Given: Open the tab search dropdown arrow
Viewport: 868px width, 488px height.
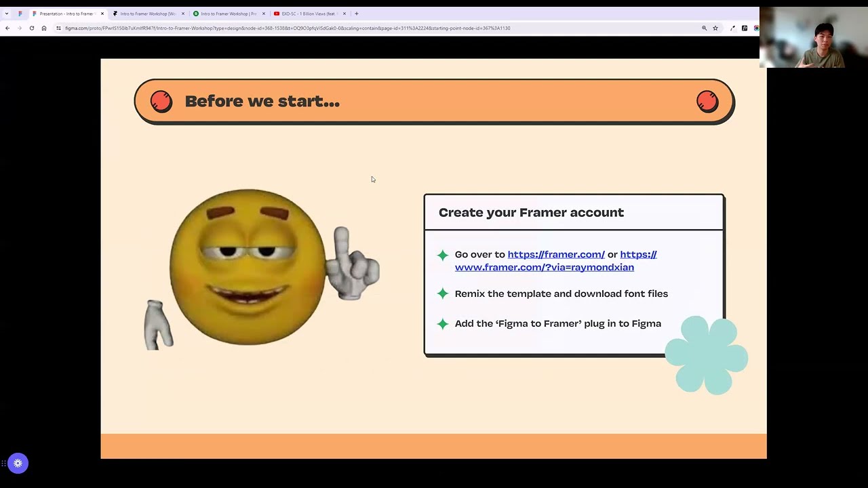Looking at the screenshot, I should pyautogui.click(x=7, y=14).
